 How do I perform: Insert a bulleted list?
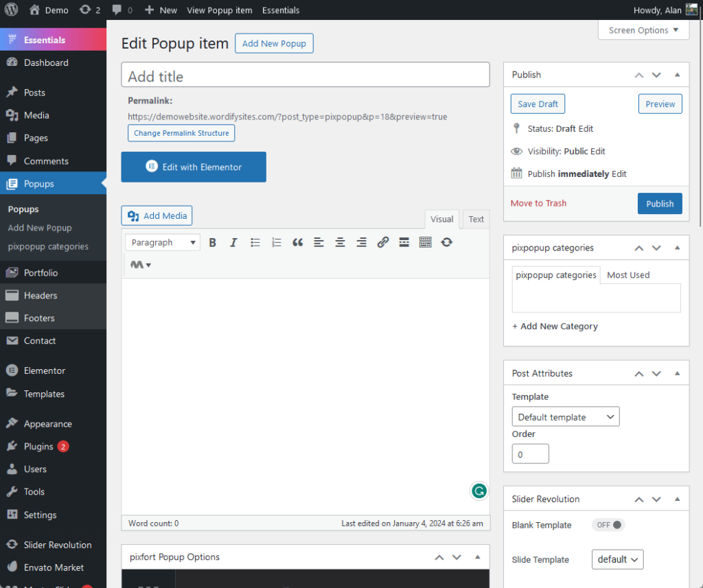click(255, 242)
